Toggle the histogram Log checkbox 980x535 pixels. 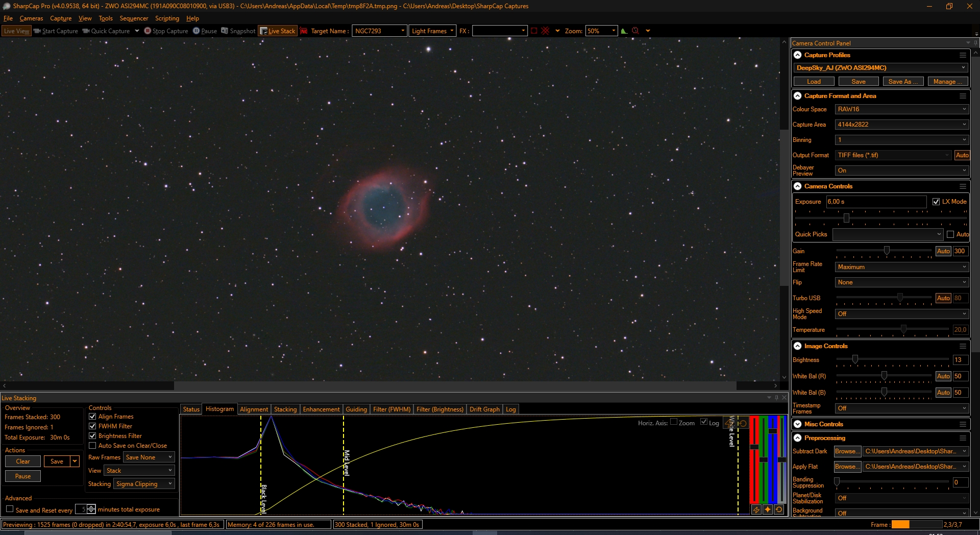[704, 422]
